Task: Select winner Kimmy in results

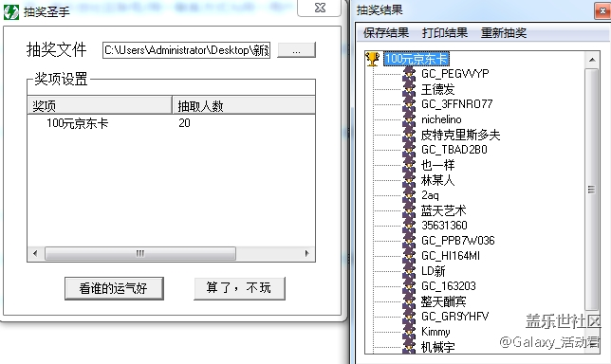Action: (x=435, y=332)
